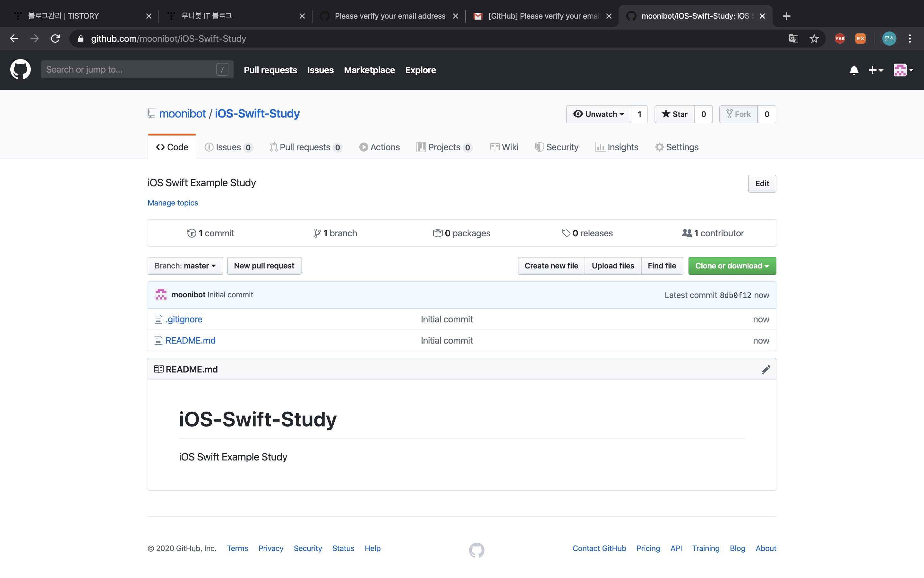Click the site lock icon
Image resolution: width=924 pixels, height=578 pixels.
point(81,39)
